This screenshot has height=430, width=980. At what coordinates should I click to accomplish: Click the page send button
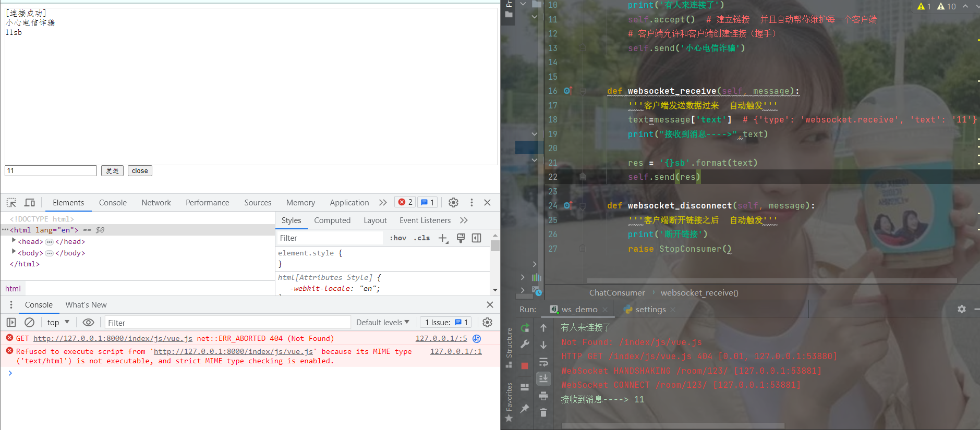(x=112, y=171)
